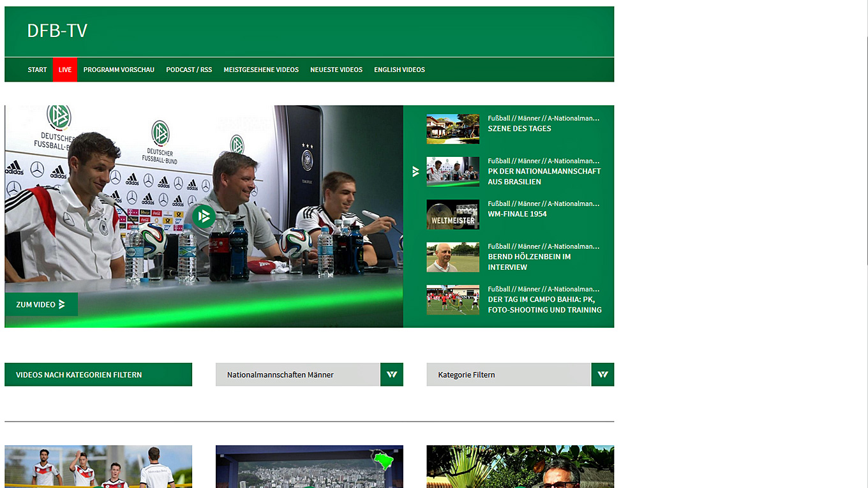Screen dimensions: 868x488
Task: Open Programm Vorschau page
Action: [119, 70]
